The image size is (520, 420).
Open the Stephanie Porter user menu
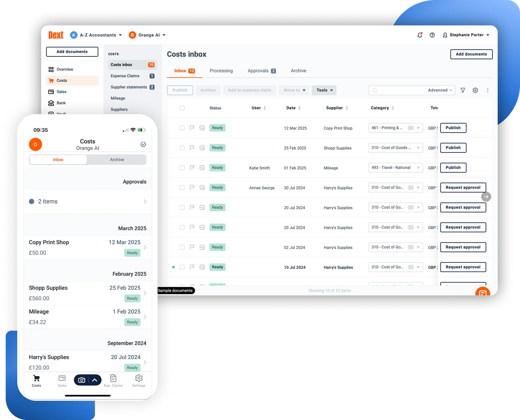pos(466,35)
